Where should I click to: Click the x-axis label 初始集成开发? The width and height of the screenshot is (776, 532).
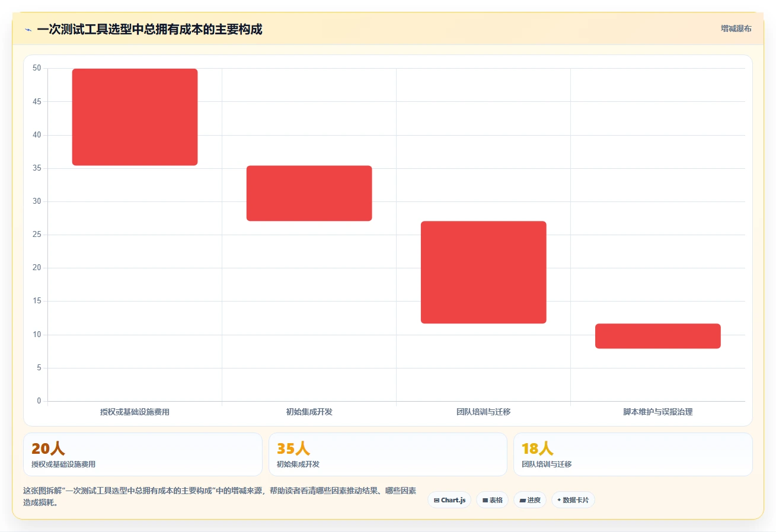coord(309,412)
